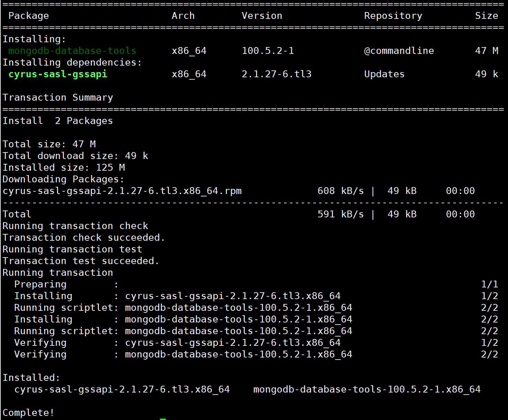Viewport: 508px width, 420px height.
Task: Click the 'Installed size: 125 M' line
Action: [x=64, y=168]
